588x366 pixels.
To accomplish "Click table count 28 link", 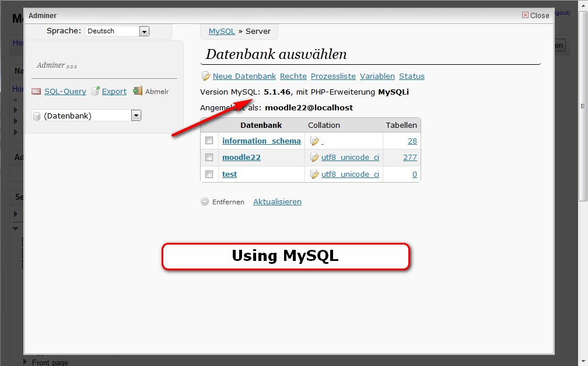I will click(x=412, y=141).
